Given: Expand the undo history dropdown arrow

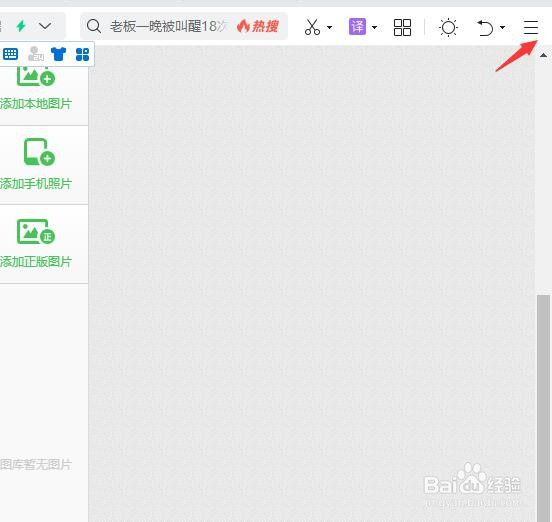Looking at the screenshot, I should [x=502, y=27].
